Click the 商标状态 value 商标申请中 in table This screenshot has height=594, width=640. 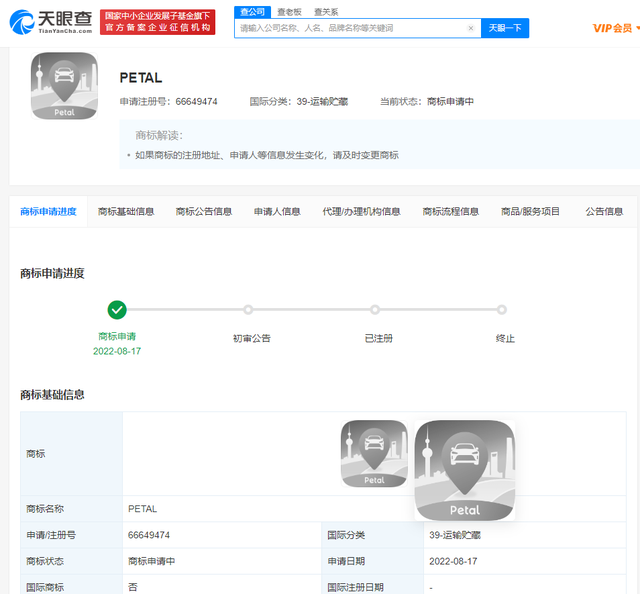pyautogui.click(x=151, y=561)
